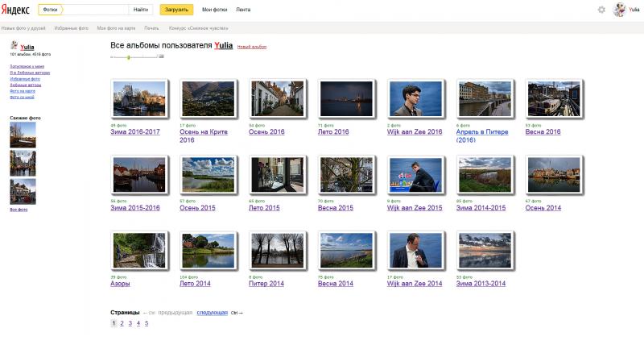
Task: Open Фото со мной sidebar link
Action: point(23,97)
